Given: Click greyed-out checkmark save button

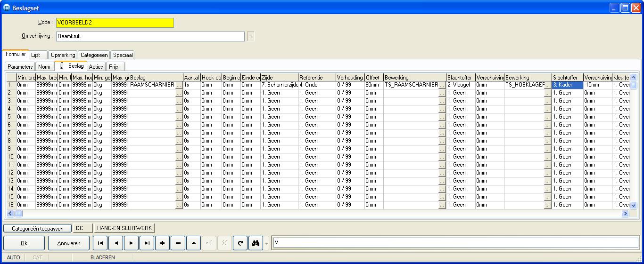Looking at the screenshot, I should [209, 243].
